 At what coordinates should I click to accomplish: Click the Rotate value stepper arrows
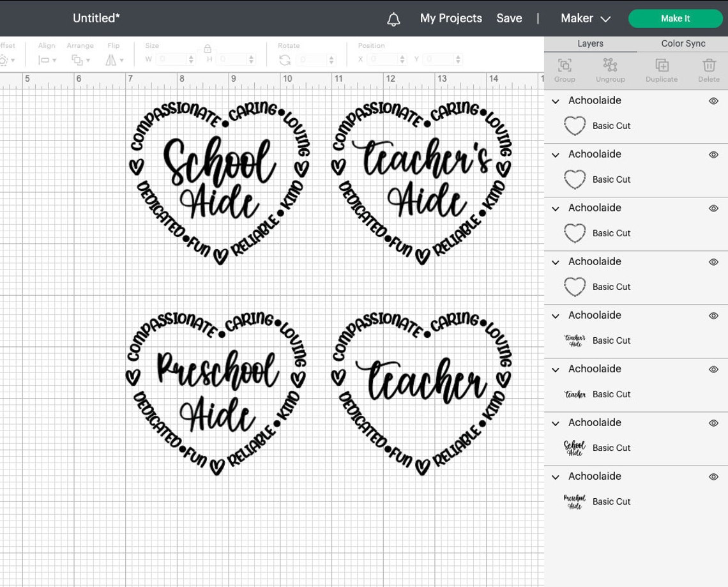[331, 59]
